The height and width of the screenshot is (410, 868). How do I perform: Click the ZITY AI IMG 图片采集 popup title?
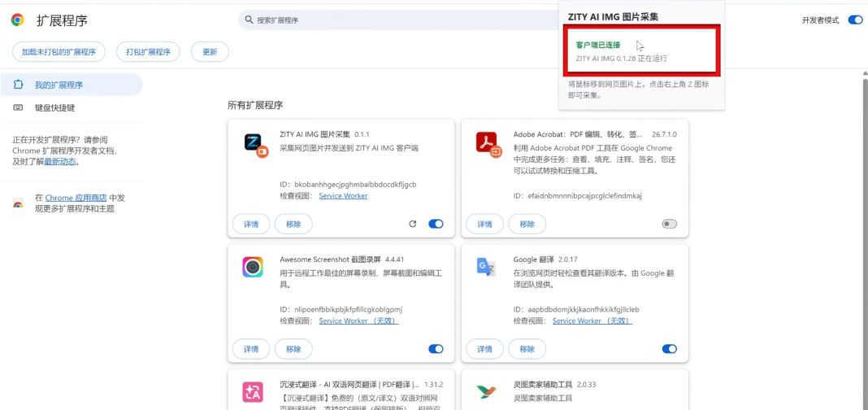click(613, 17)
